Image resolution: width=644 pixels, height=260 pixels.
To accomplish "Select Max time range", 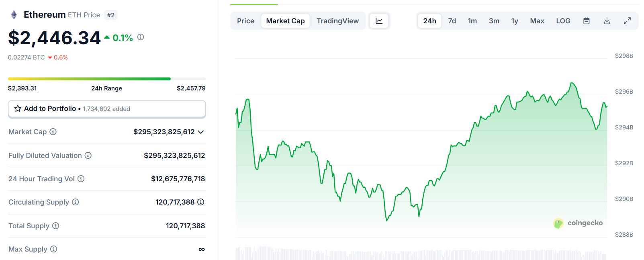I will (537, 21).
